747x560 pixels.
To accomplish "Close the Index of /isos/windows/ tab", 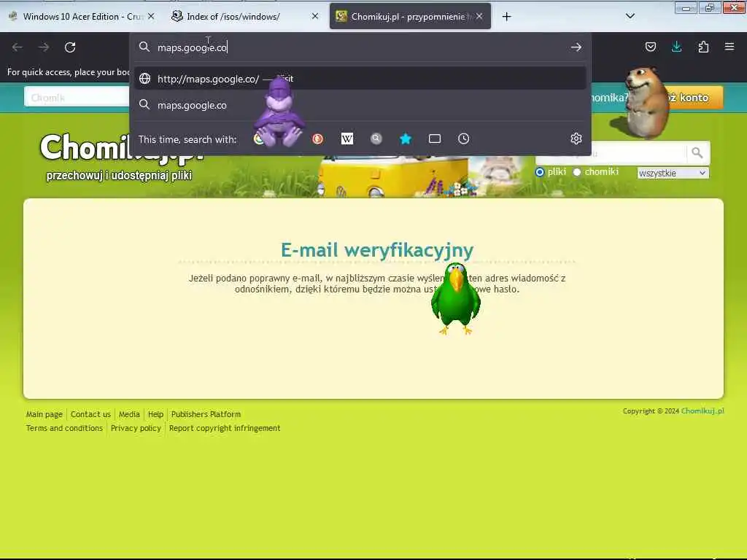I will tap(315, 16).
